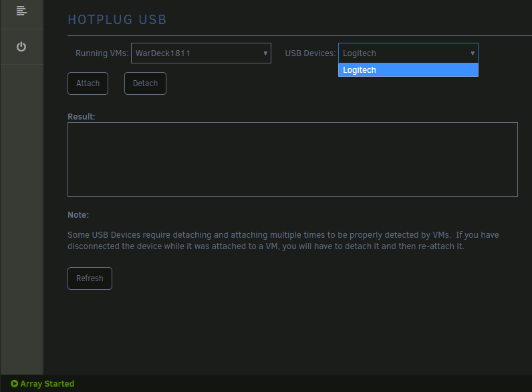Click the Result: label
The width and height of the screenshot is (532, 392).
tap(82, 117)
